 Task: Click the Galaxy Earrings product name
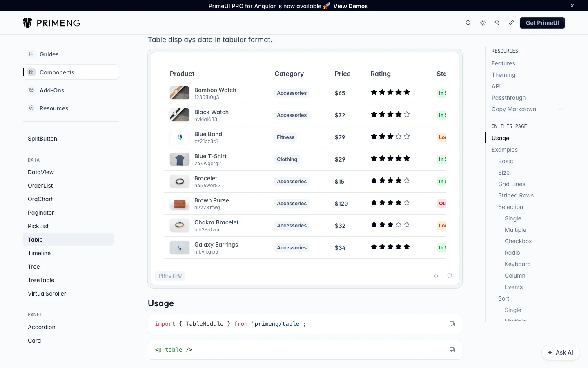point(216,245)
